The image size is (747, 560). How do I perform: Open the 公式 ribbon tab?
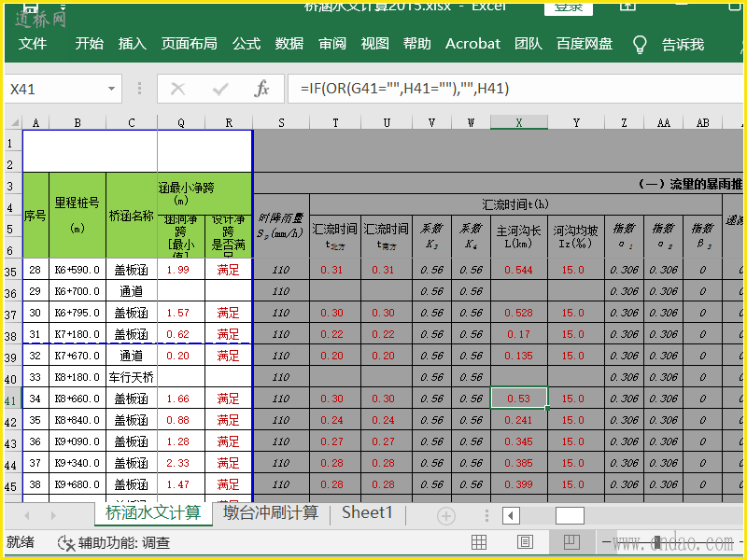pos(247,44)
